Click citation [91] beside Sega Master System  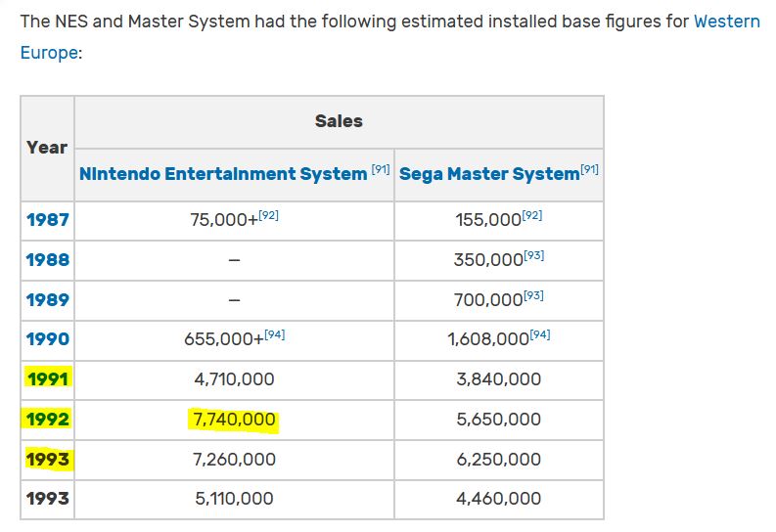pyautogui.click(x=589, y=169)
